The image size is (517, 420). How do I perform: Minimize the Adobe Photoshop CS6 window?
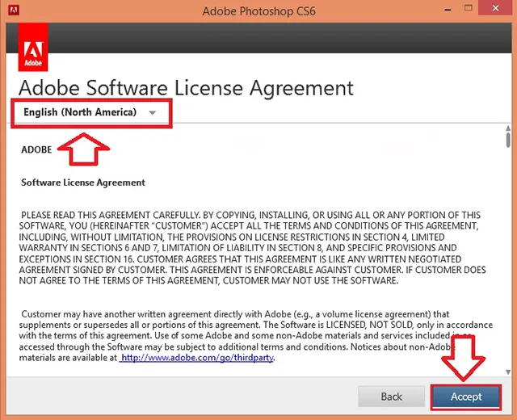coord(448,10)
